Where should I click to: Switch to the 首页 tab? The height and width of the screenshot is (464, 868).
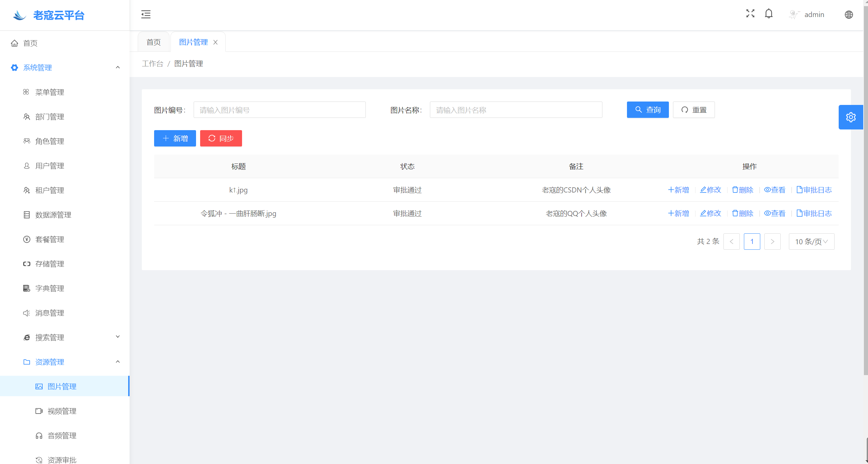[153, 42]
